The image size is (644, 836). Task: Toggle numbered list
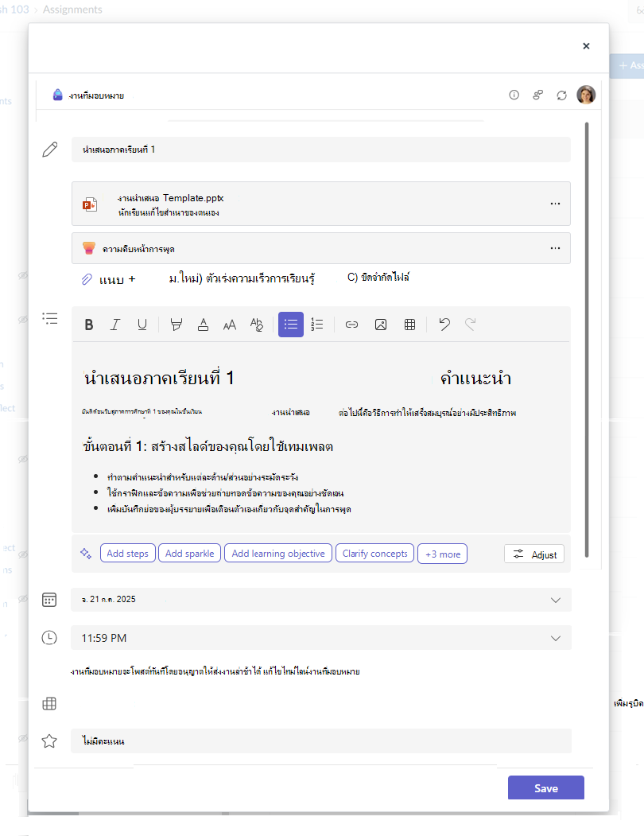[x=317, y=325]
